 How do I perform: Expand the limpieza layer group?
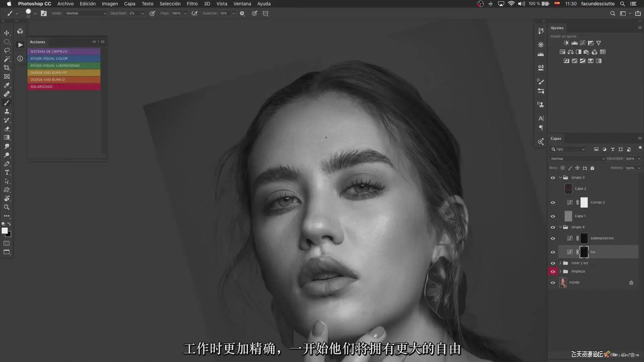[x=560, y=271]
